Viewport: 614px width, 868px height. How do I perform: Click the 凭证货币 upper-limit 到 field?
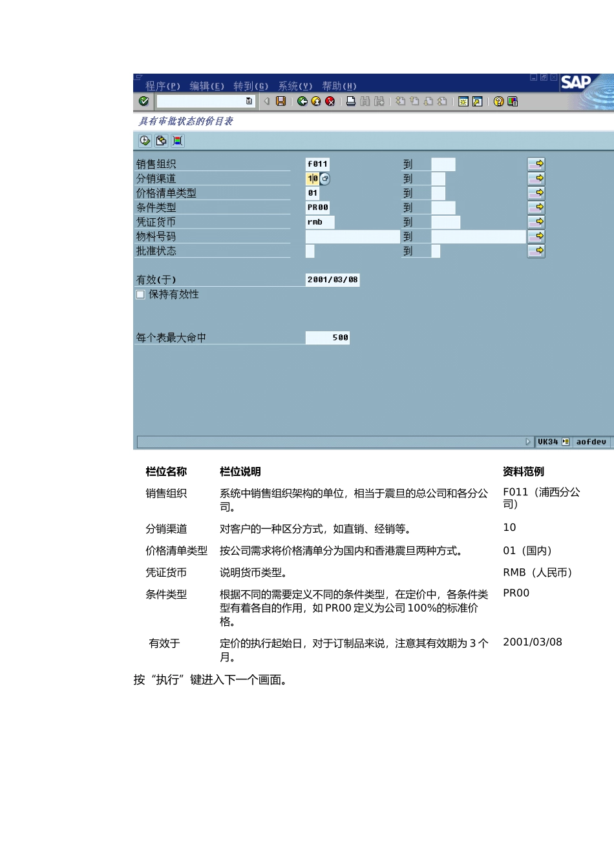(446, 222)
